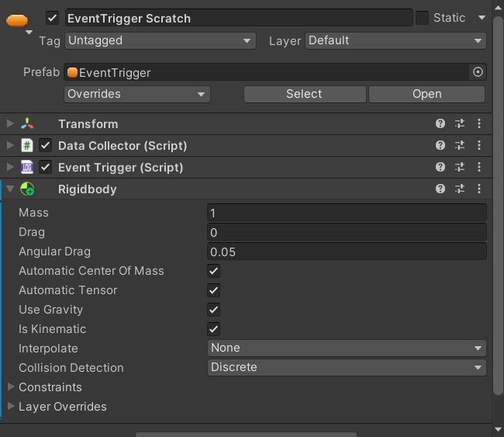
Task: Open Rigidbody help reference icon
Action: 440,189
